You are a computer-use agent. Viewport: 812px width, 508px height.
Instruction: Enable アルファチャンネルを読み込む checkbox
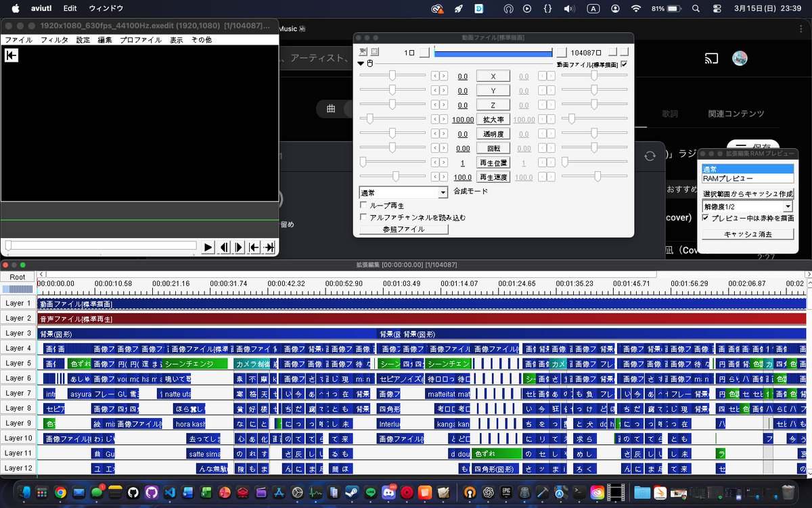tap(364, 217)
